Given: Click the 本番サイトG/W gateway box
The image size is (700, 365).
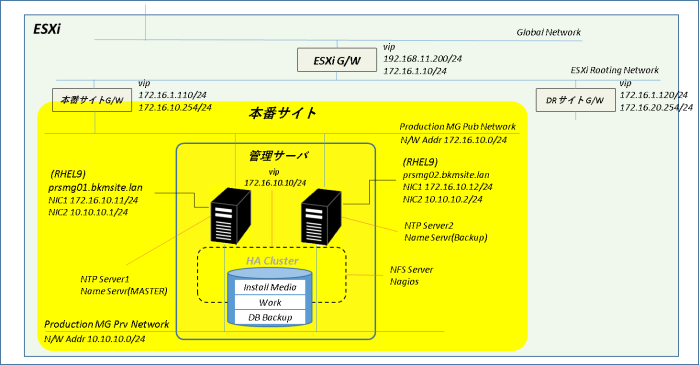Looking at the screenshot, I should point(92,100).
